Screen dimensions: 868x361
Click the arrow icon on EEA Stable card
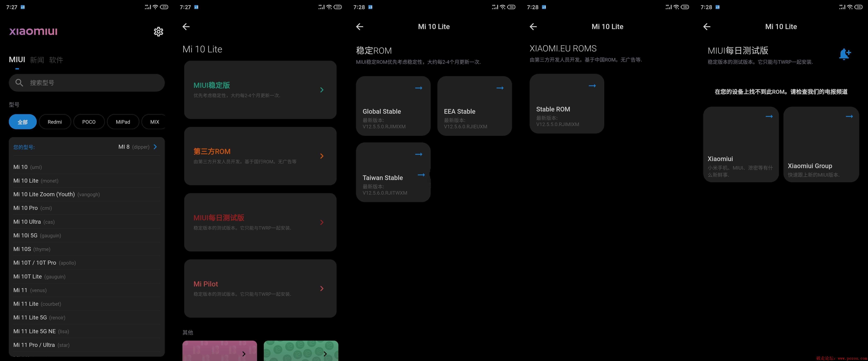click(x=500, y=88)
